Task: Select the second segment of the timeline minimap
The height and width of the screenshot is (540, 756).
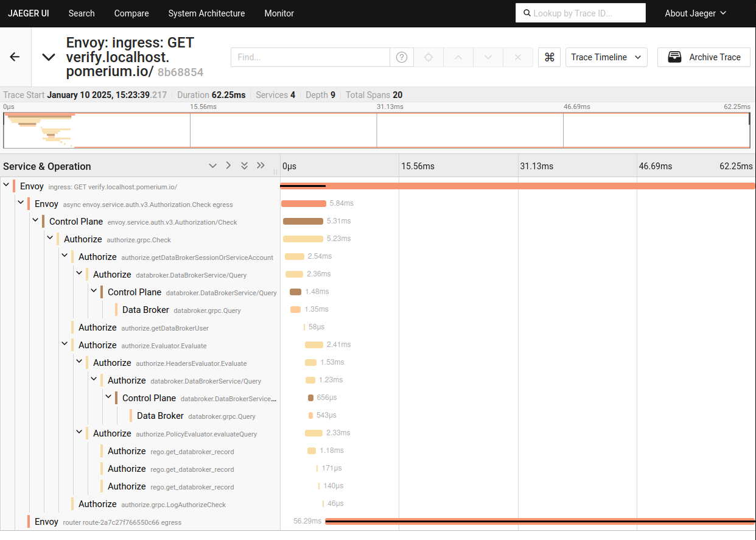Action: click(x=283, y=130)
